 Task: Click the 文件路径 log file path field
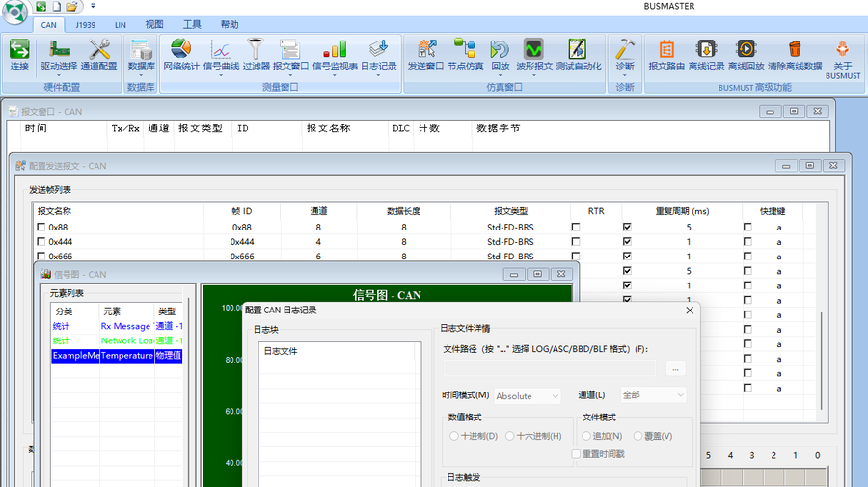click(x=550, y=368)
